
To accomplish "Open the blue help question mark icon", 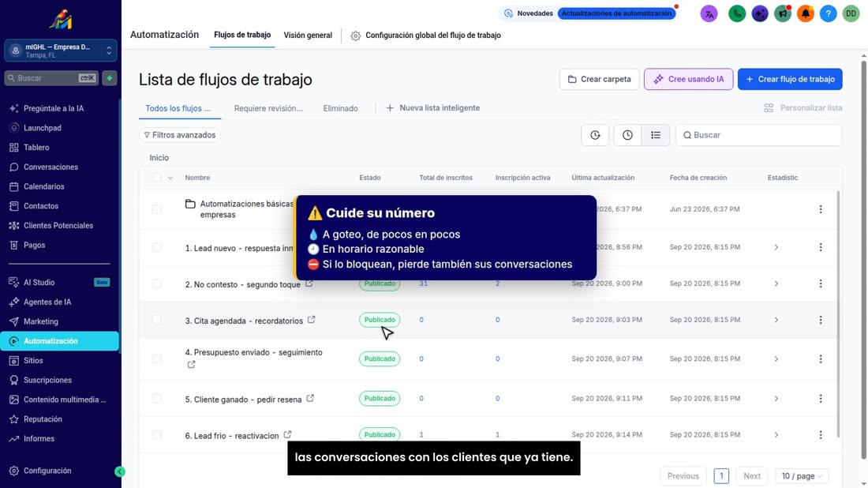I will (828, 13).
